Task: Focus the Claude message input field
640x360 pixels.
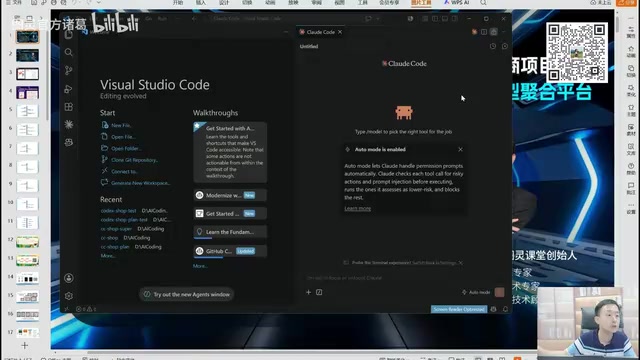Action: pyautogui.click(x=404, y=278)
